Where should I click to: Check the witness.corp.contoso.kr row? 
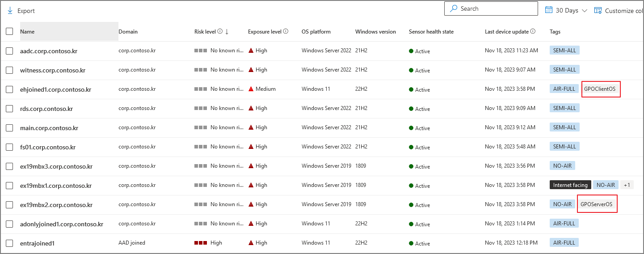[x=9, y=70]
